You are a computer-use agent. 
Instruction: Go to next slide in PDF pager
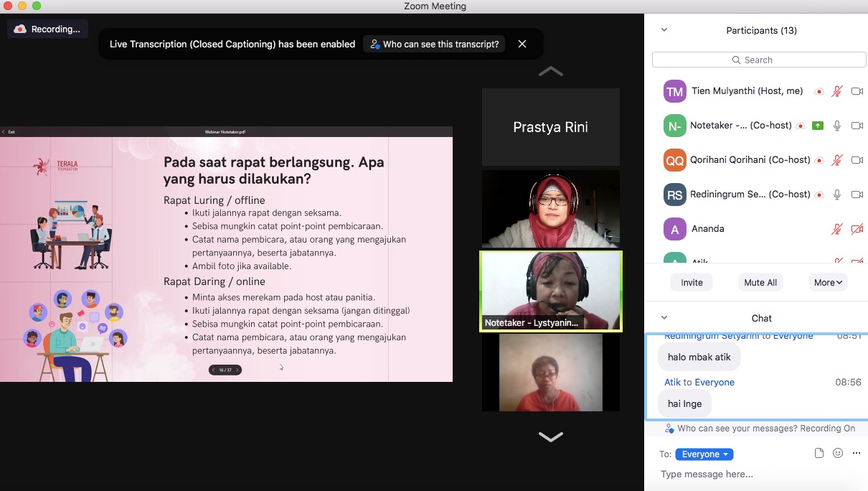237,370
